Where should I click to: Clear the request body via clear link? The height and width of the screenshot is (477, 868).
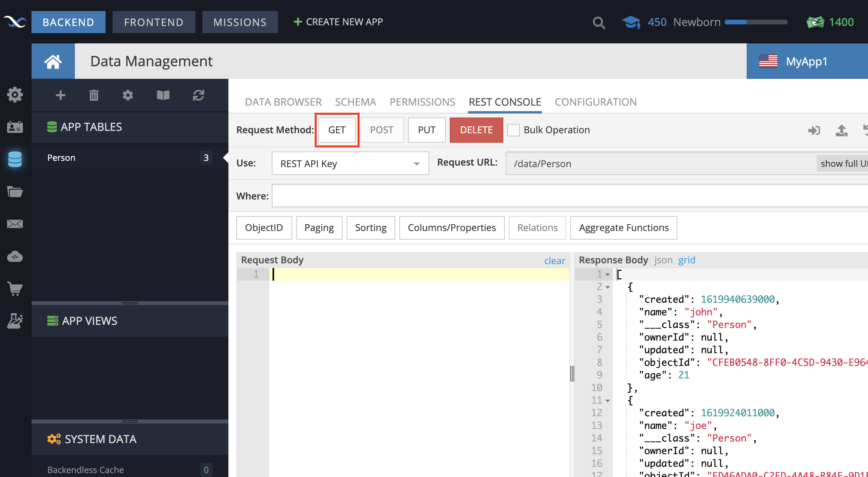(555, 261)
